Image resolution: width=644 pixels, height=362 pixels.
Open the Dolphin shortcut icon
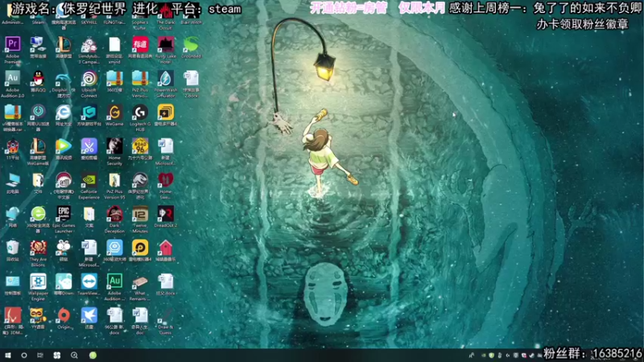pos(64,78)
